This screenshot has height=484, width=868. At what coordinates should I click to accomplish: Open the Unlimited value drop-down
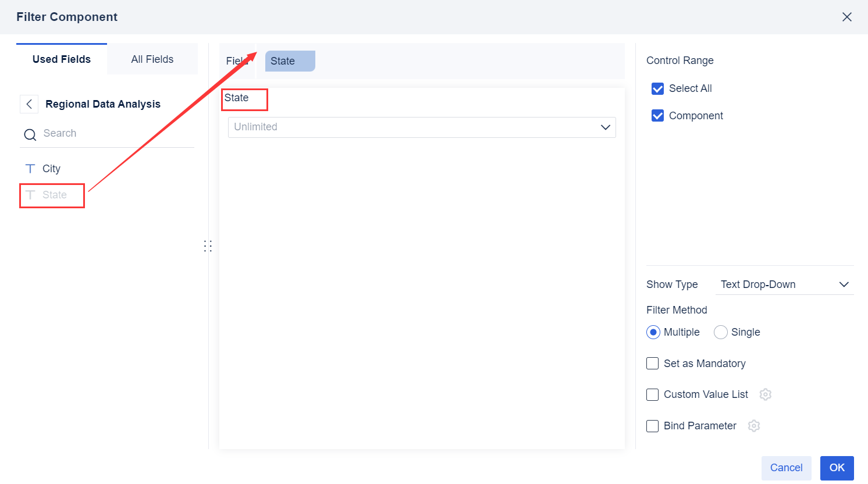(x=422, y=127)
